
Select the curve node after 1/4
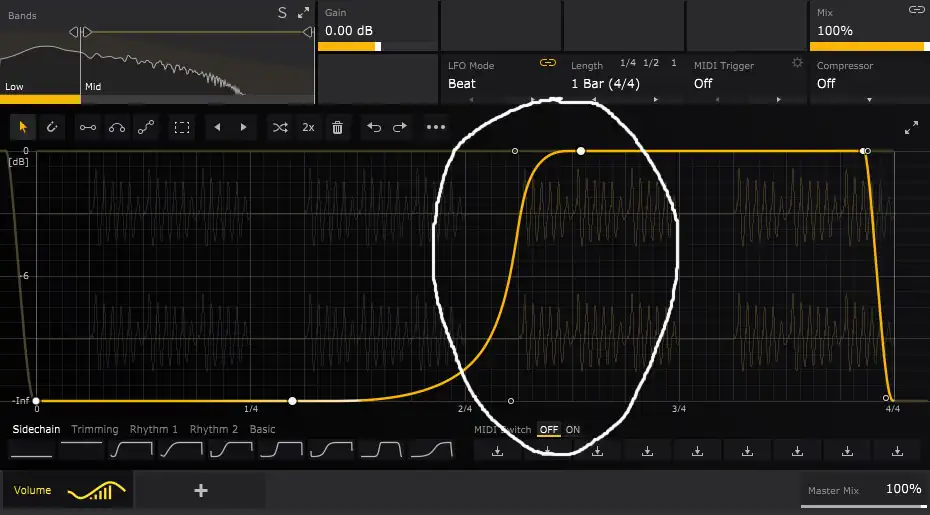tap(292, 401)
